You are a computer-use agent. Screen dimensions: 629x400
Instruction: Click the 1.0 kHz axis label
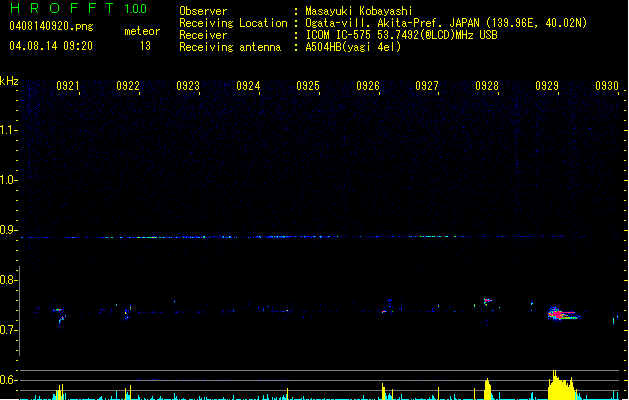(9, 180)
